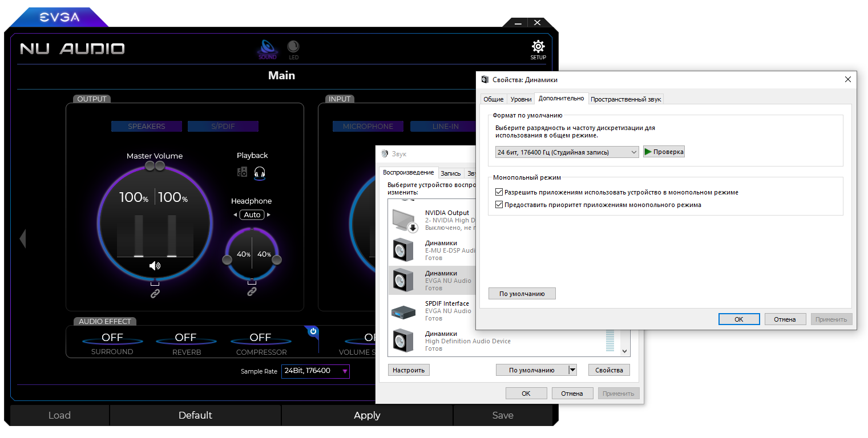Select EVGA NU Audio Динамики device
The width and height of the screenshot is (868, 438).
pos(431,281)
